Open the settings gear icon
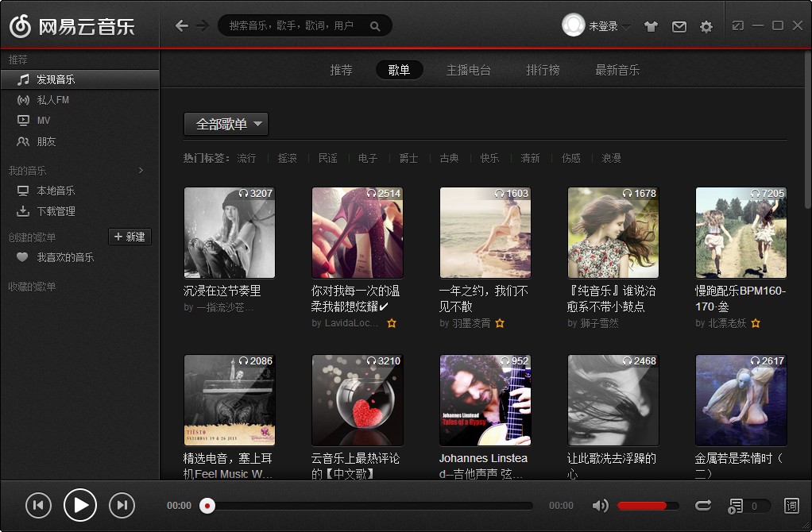Screen dimensions: 812x532 pos(706,25)
